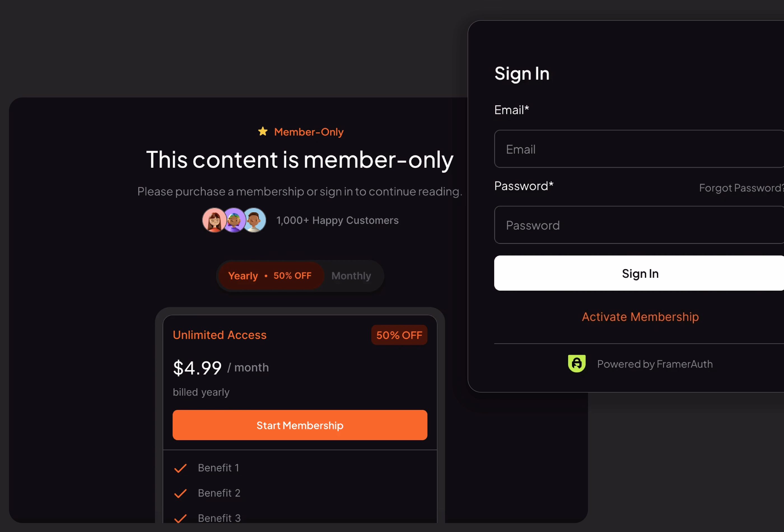This screenshot has height=532, width=784.
Task: Click the 1,000+ Happy Customers text
Action: [x=337, y=220]
